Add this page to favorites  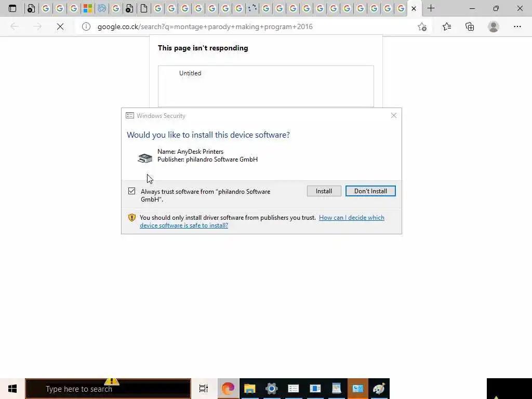coord(422,26)
